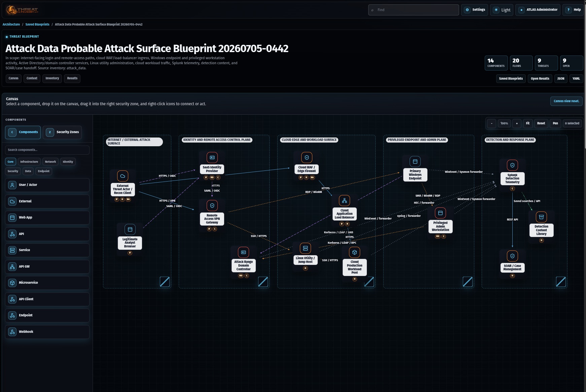Screen dimensions: 586x392
Task: Switch sidebar to Security Zones
Action: click(x=62, y=132)
